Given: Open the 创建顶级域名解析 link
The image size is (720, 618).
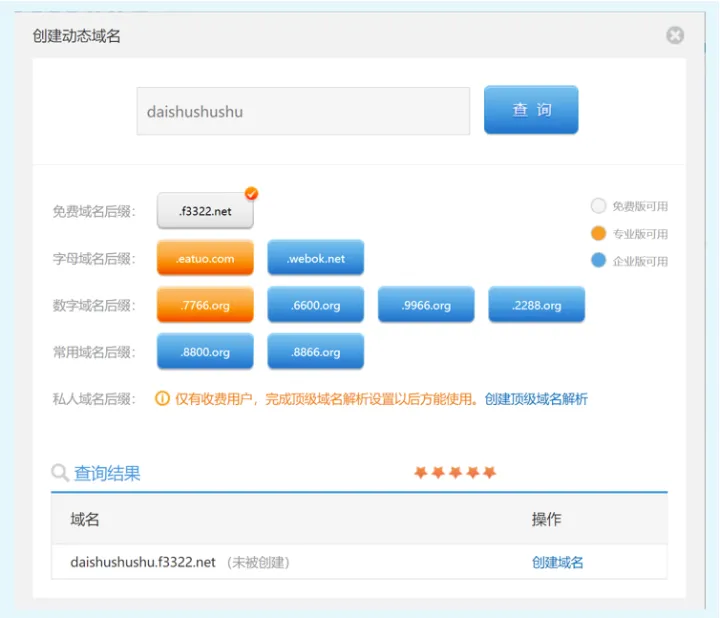Looking at the screenshot, I should pos(536,399).
